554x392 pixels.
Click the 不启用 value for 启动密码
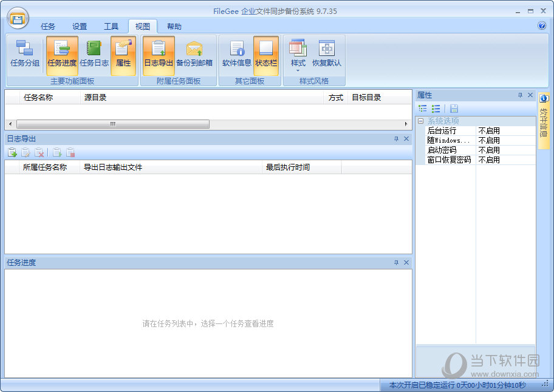click(x=489, y=150)
